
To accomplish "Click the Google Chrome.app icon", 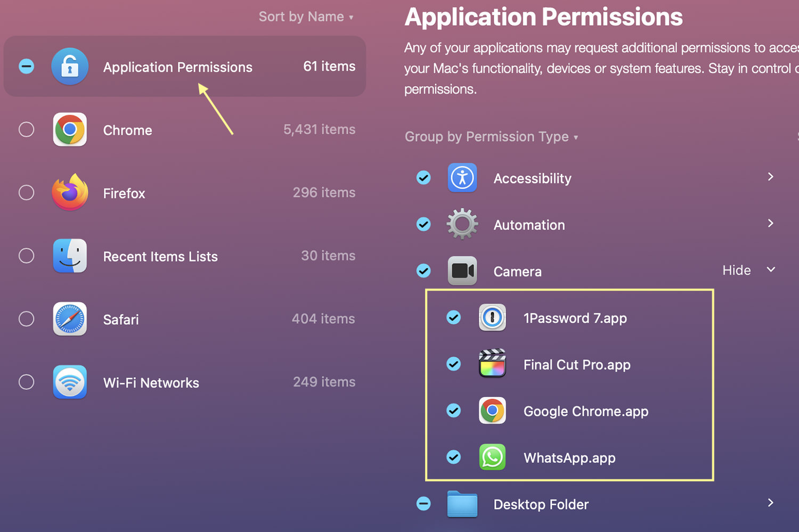I will pyautogui.click(x=492, y=411).
